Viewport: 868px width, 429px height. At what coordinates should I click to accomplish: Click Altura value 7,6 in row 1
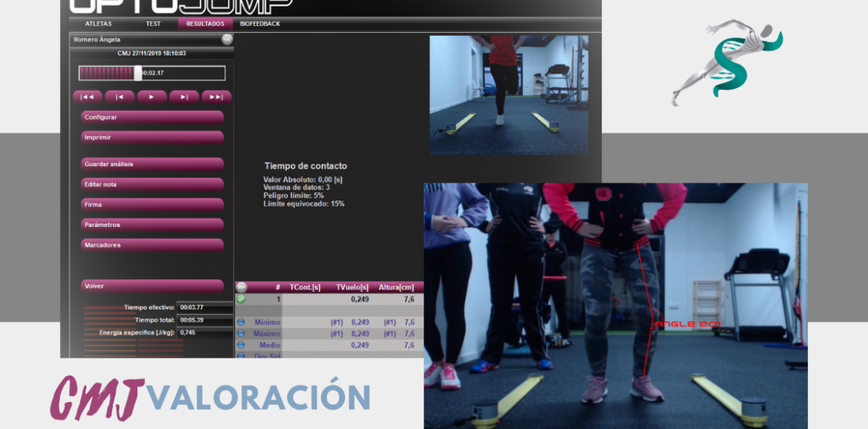click(409, 299)
